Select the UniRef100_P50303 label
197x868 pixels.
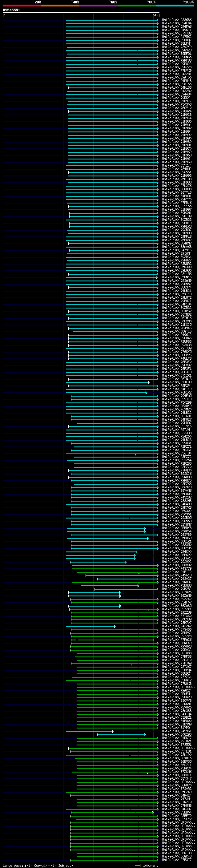176,104
